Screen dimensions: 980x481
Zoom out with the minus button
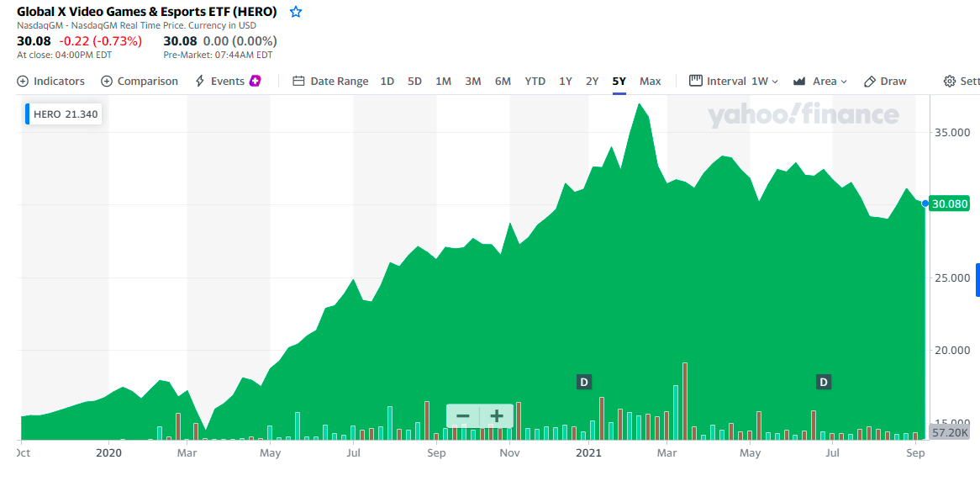tap(462, 416)
